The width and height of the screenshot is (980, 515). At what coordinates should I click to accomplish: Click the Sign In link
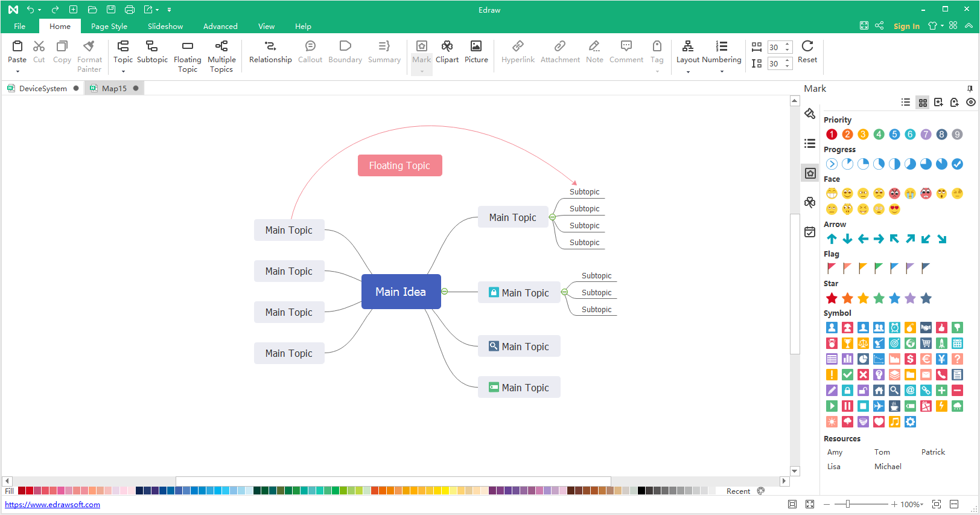[x=906, y=27]
